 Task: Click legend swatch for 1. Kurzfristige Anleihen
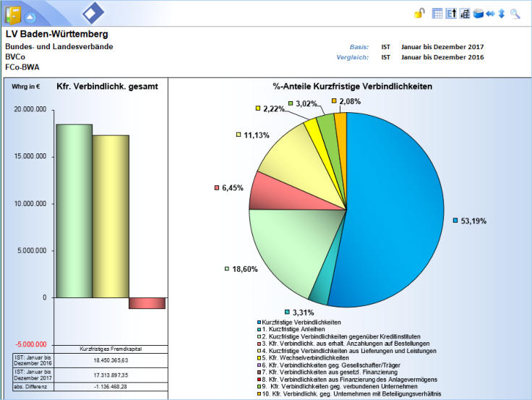(259, 329)
